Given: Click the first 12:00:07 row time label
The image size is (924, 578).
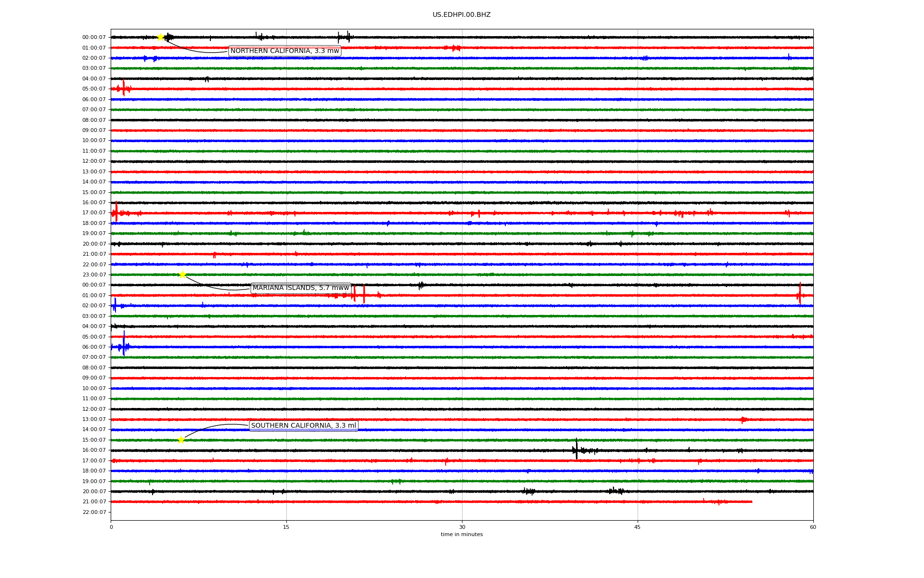Looking at the screenshot, I should [x=94, y=161].
